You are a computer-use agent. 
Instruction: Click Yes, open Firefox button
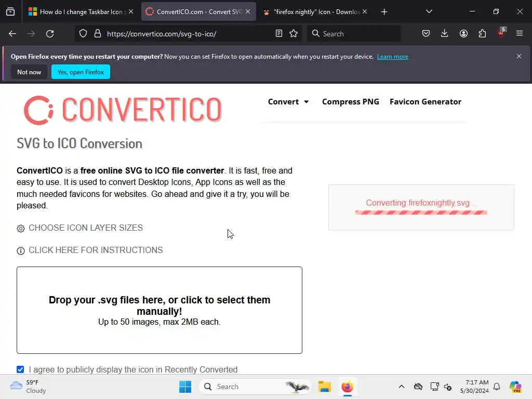point(81,72)
